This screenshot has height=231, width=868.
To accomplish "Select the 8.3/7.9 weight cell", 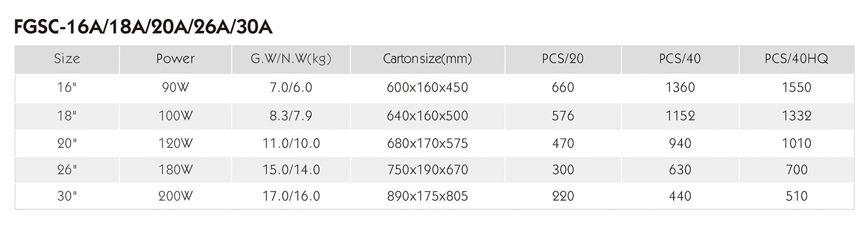I will click(x=291, y=116).
